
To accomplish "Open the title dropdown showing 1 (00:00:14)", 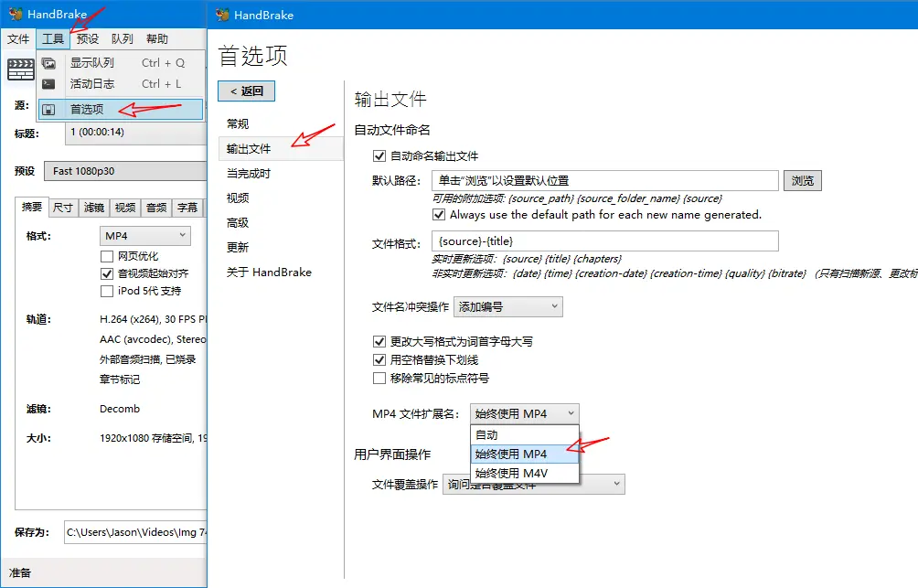I will (x=136, y=133).
